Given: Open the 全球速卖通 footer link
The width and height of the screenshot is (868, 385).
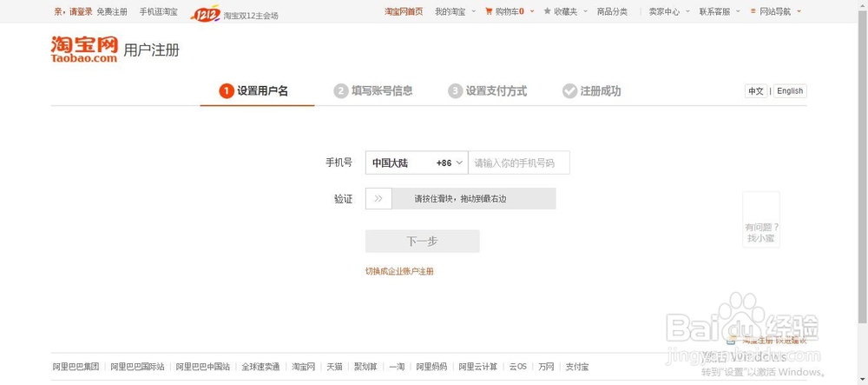Looking at the screenshot, I should [260, 367].
